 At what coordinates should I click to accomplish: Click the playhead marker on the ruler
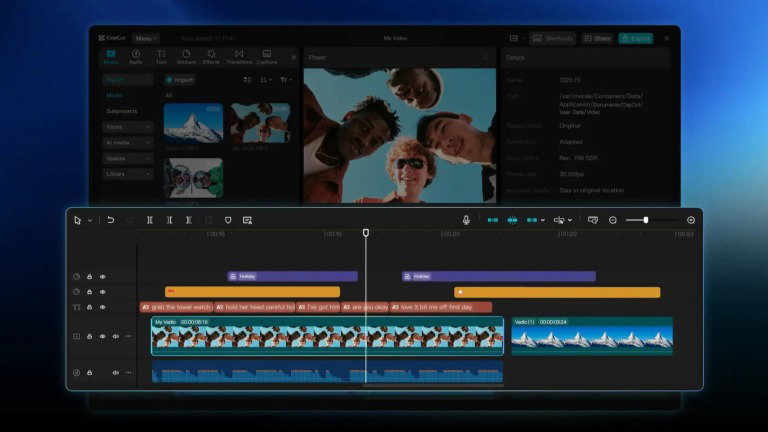[x=366, y=233]
